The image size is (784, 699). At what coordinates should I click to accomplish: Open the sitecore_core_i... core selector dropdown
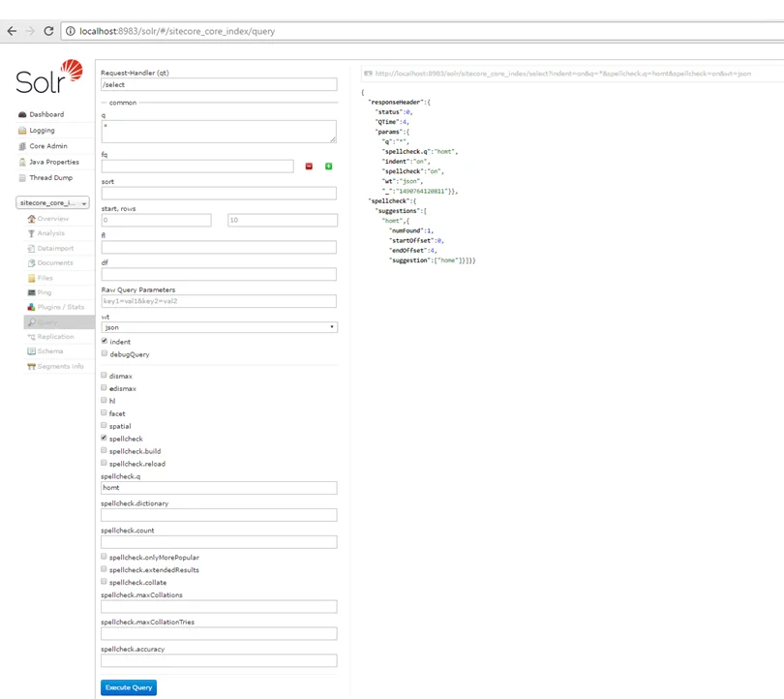pos(52,202)
